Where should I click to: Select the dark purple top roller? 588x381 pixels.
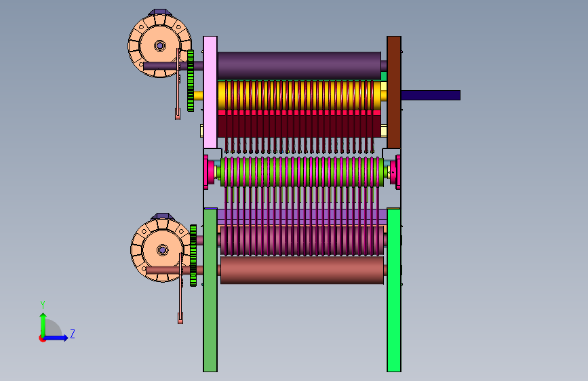pos(299,66)
